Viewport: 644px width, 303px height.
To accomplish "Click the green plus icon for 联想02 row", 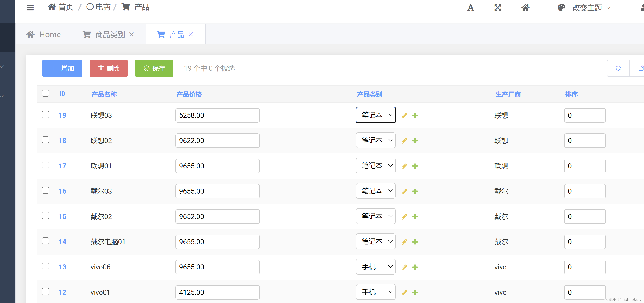I will pos(415,141).
